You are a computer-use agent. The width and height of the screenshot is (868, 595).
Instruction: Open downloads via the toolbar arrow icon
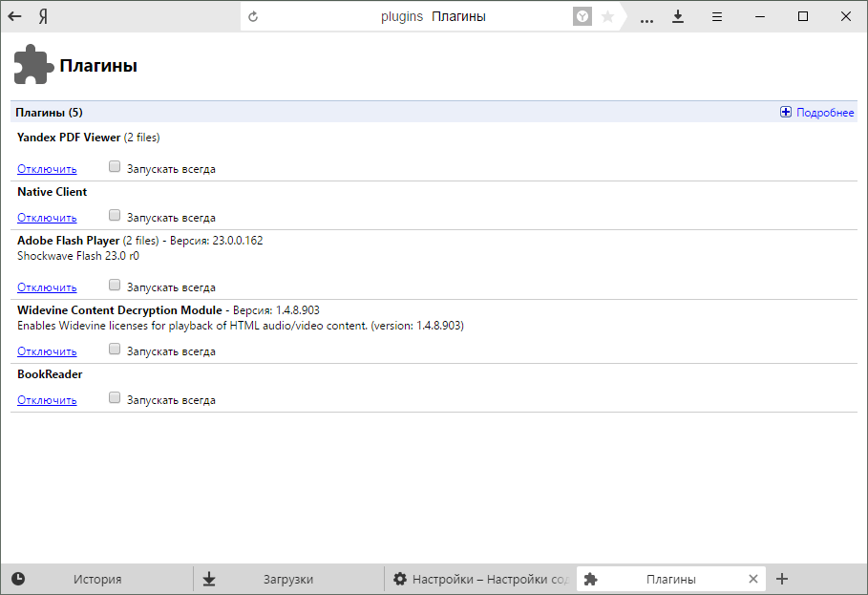point(678,16)
